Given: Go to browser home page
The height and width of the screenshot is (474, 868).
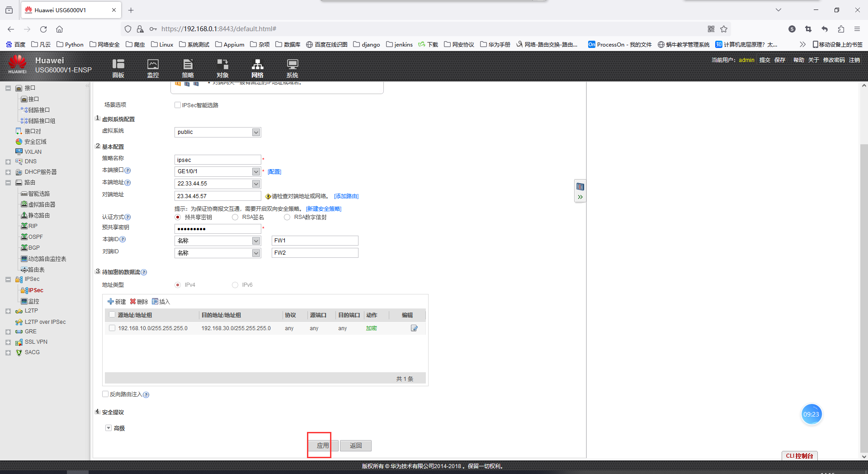Looking at the screenshot, I should (59, 29).
